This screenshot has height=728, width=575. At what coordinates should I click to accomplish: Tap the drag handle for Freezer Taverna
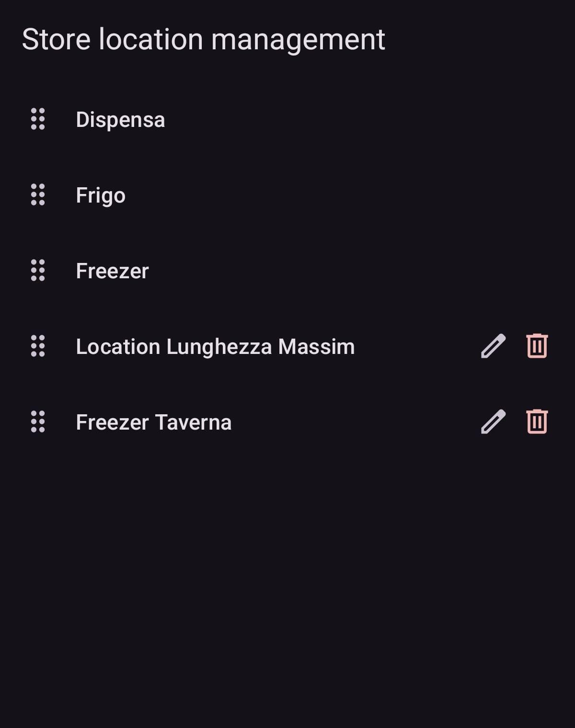pos(38,421)
